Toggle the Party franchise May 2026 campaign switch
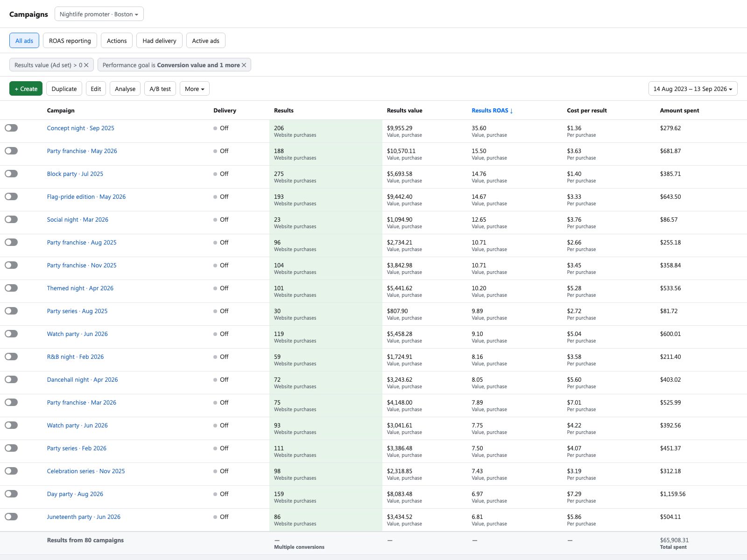 pyautogui.click(x=11, y=151)
